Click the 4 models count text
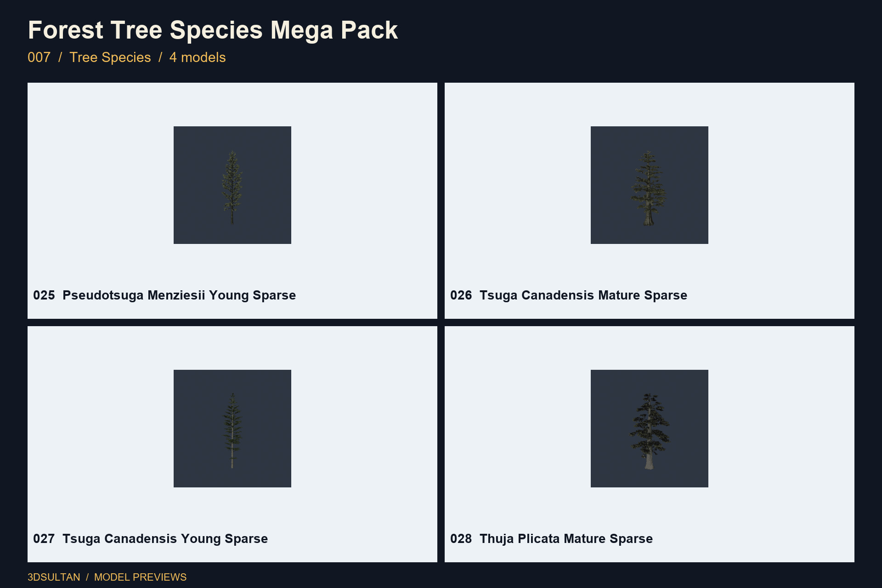 pyautogui.click(x=198, y=57)
